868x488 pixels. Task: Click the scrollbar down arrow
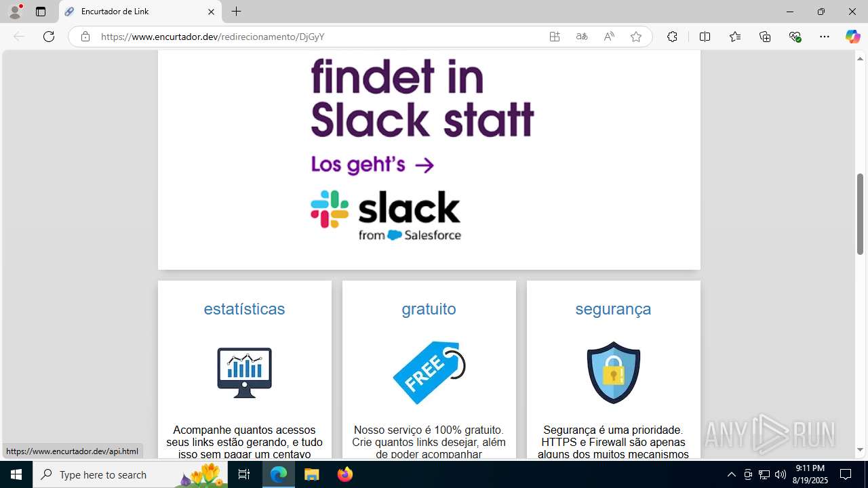[x=860, y=449]
